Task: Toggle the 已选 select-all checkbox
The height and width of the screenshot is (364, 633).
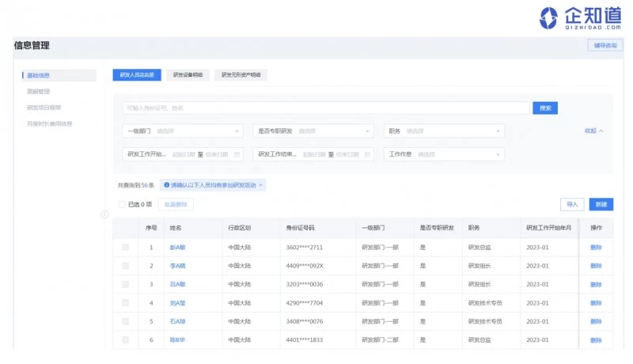Action: [121, 204]
